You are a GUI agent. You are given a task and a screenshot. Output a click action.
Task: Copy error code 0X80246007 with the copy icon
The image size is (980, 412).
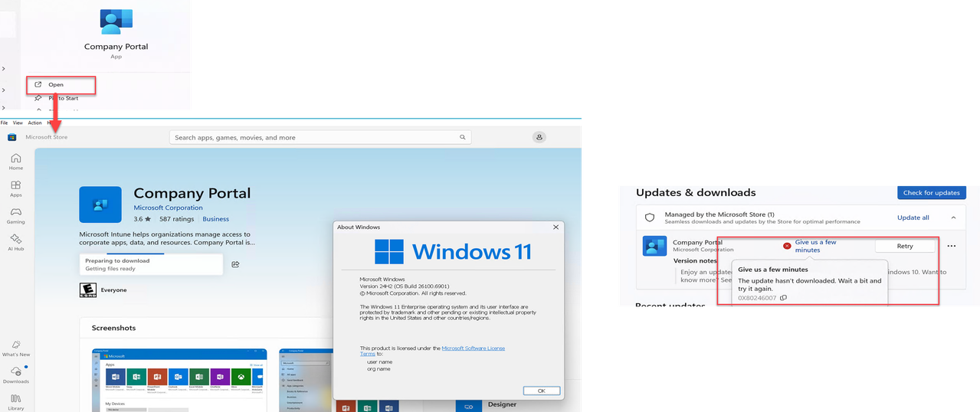[783, 298]
